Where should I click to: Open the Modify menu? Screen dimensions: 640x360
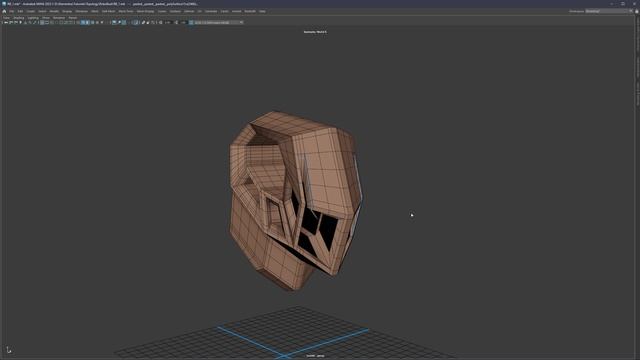(54, 11)
